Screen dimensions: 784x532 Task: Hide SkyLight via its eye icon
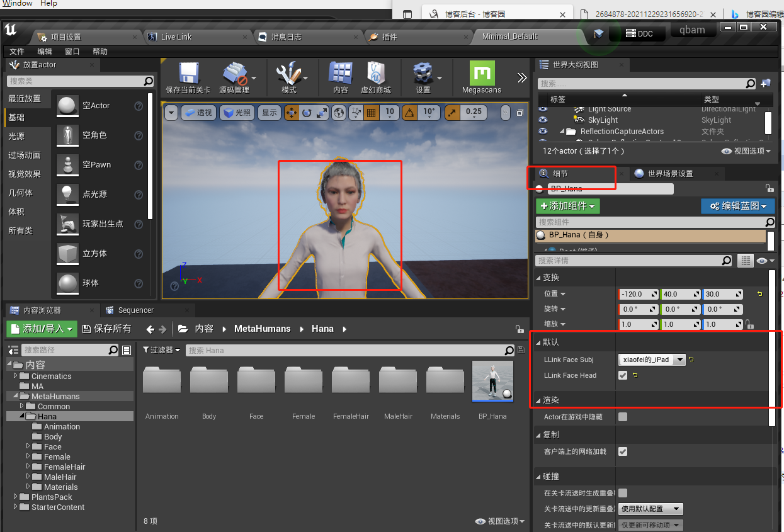[x=543, y=120]
